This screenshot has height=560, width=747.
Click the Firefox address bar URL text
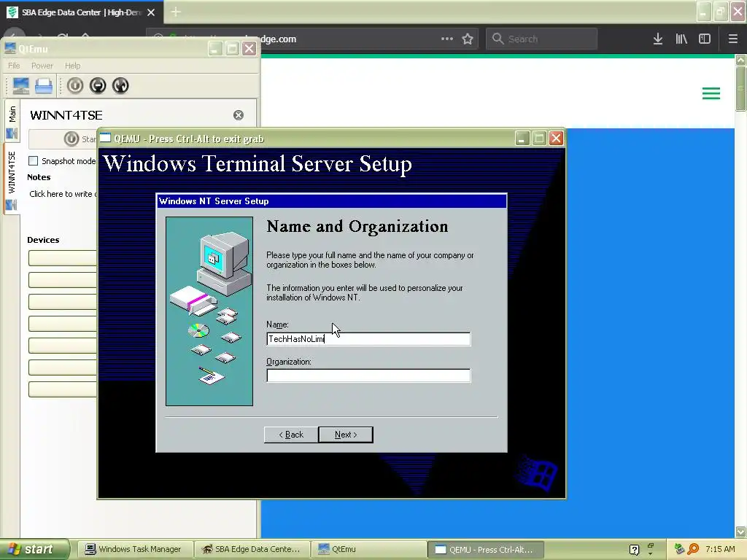click(x=279, y=39)
